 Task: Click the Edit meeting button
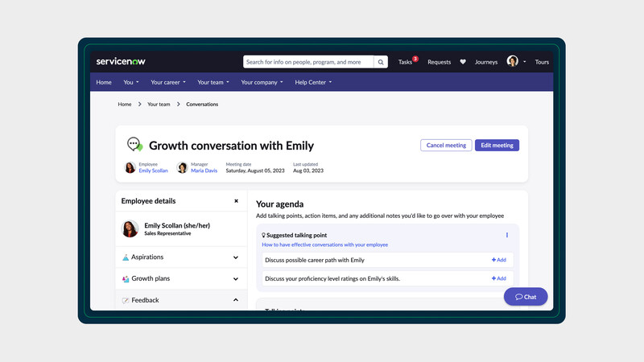(497, 146)
